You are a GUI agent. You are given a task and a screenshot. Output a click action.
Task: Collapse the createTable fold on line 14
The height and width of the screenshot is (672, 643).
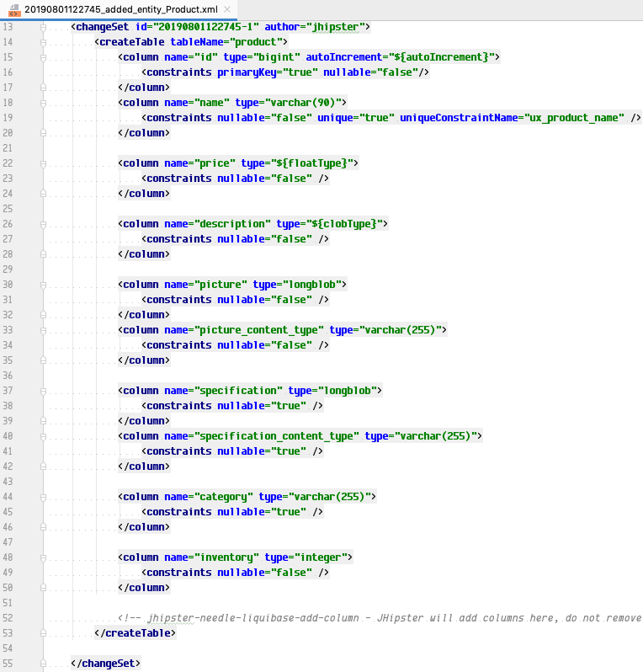tap(43, 42)
